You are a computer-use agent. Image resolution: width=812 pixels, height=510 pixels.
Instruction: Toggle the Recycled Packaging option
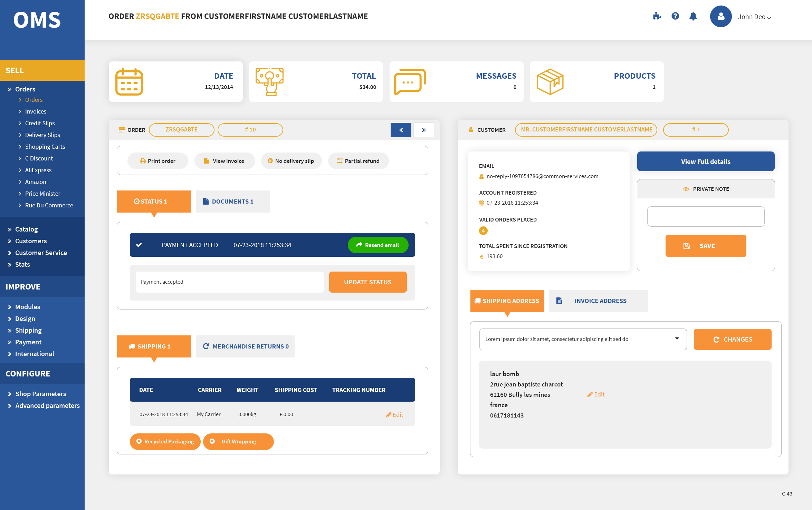(x=165, y=441)
